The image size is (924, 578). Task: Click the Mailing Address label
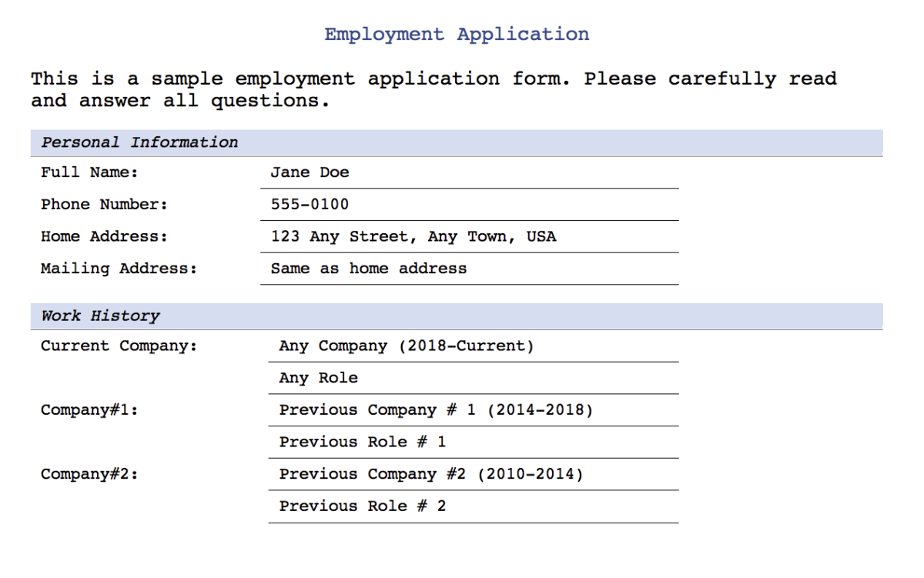119,269
